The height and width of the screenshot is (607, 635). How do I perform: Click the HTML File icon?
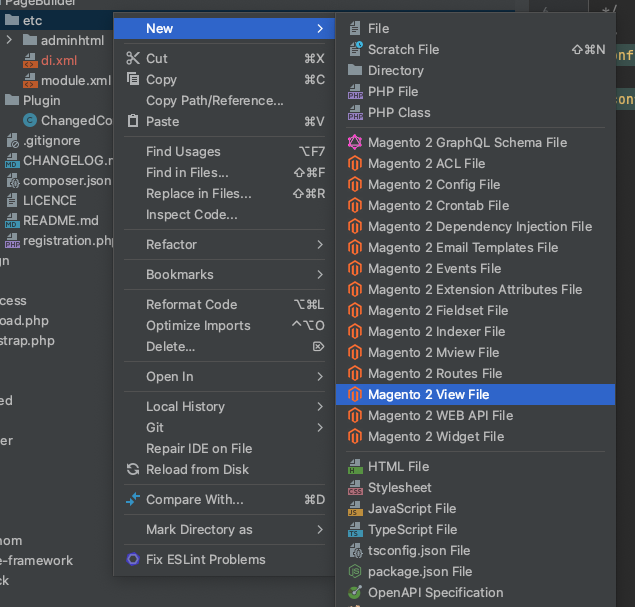click(355, 466)
